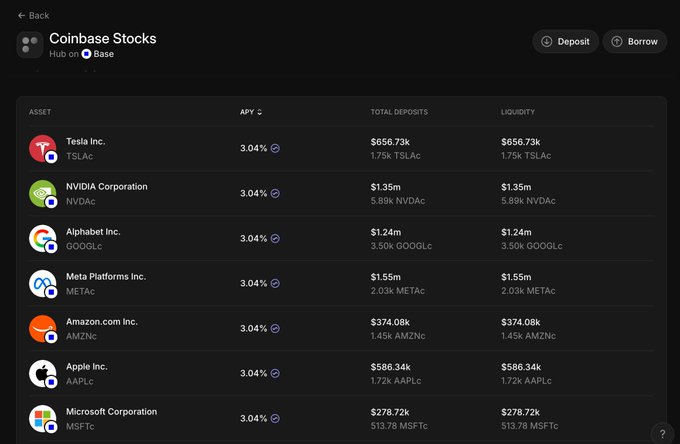Open the Borrow button
Viewport: 680px width, 444px height.
tap(635, 42)
